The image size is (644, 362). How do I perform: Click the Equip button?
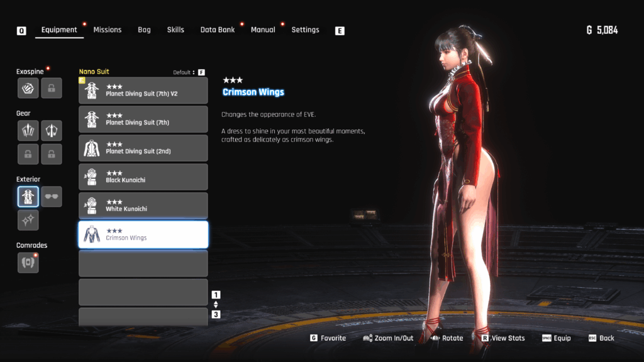tap(556, 337)
